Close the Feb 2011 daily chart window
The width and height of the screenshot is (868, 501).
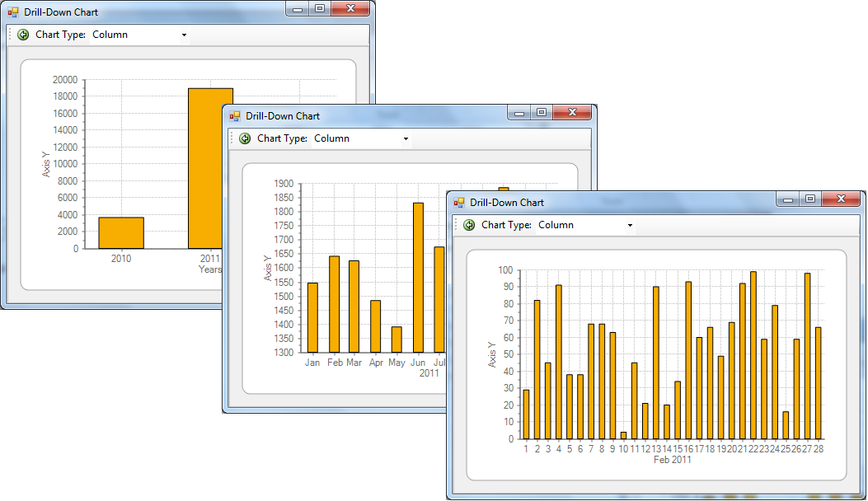coord(841,199)
